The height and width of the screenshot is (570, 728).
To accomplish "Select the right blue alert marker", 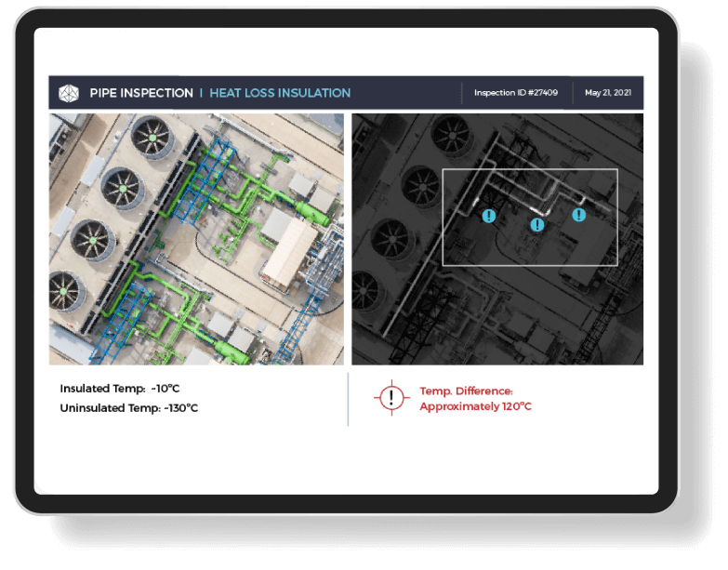I will tap(578, 215).
